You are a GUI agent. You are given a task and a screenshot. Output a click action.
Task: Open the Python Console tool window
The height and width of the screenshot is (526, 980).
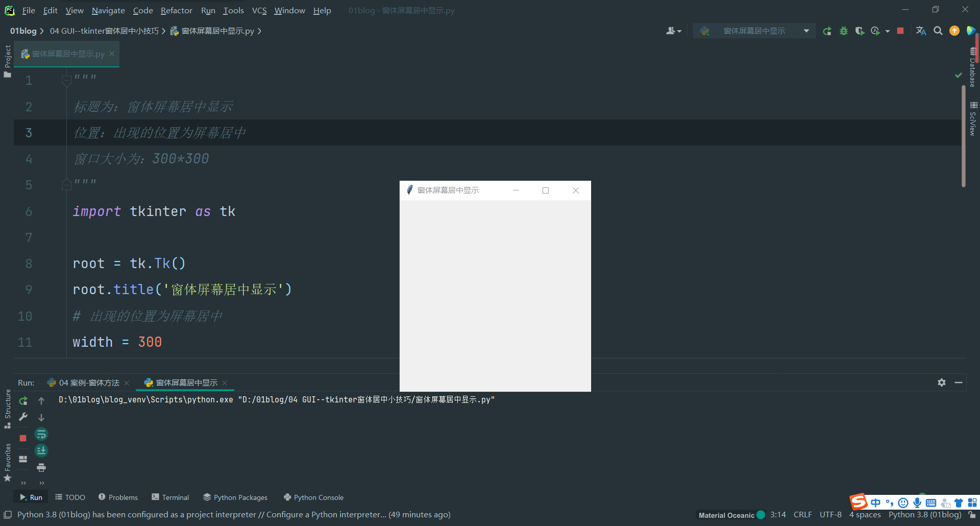pos(313,497)
